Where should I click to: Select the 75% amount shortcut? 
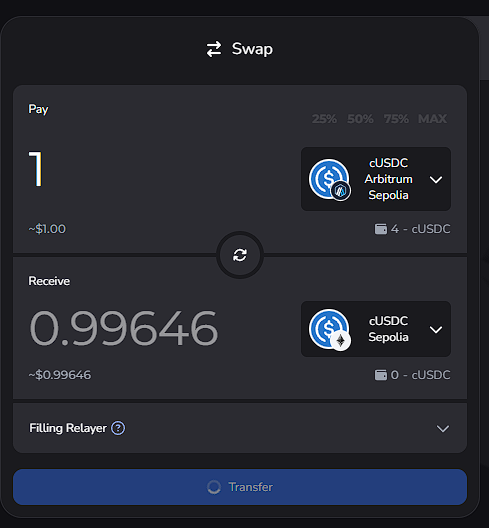tap(396, 119)
